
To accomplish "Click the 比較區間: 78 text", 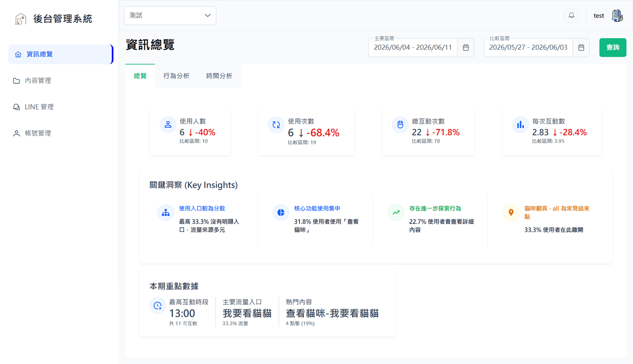I will (x=426, y=141).
